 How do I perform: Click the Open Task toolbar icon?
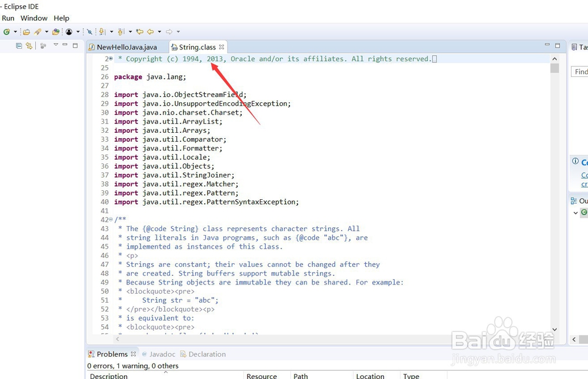56,32
